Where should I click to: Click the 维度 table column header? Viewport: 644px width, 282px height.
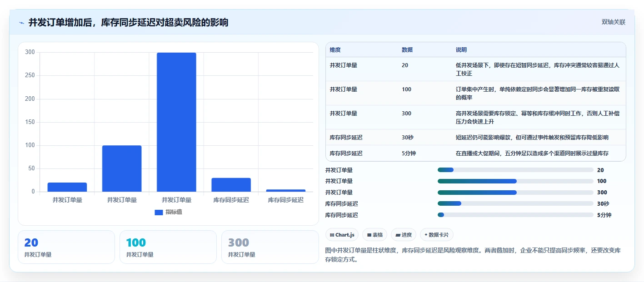click(x=335, y=50)
